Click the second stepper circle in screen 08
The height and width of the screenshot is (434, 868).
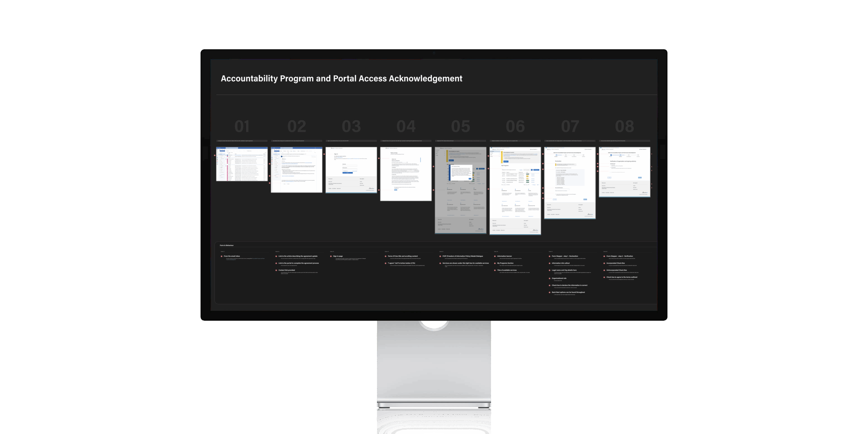(x=620, y=155)
